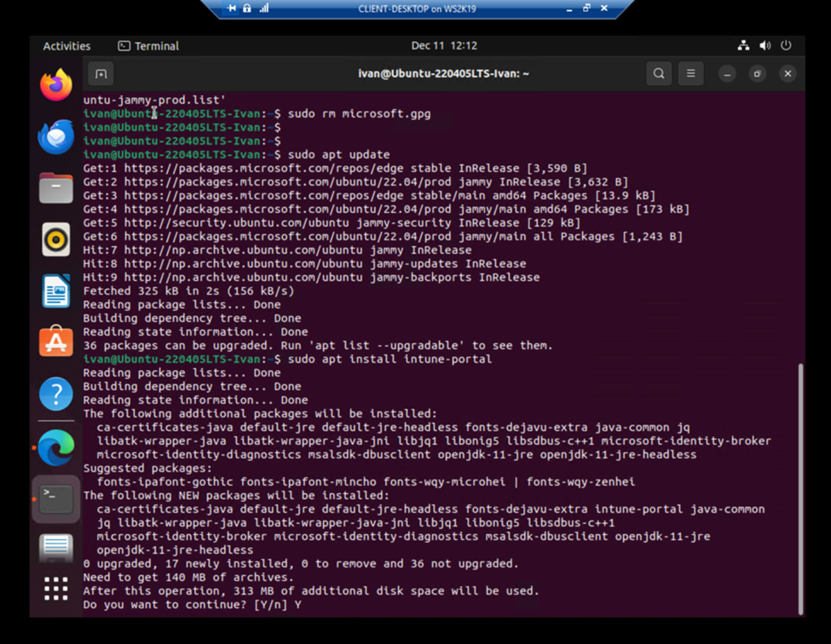Close the terminal window
The width and height of the screenshot is (831, 644).
point(788,74)
